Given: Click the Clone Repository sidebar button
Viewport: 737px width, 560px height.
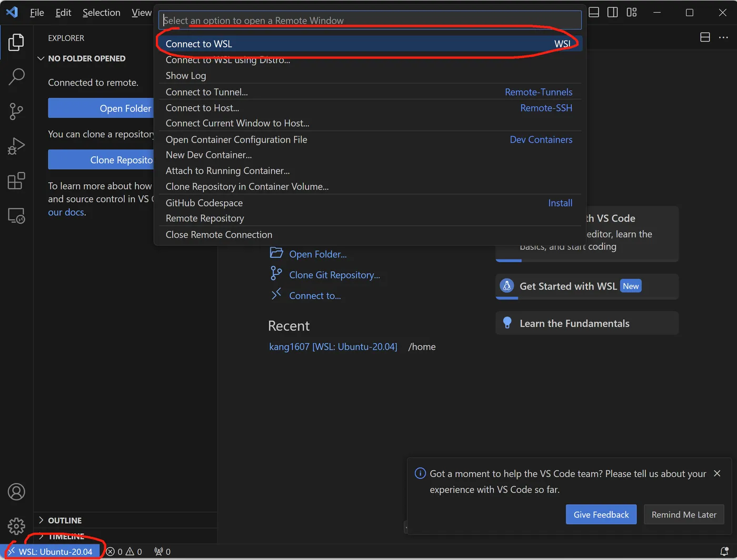Looking at the screenshot, I should click(x=101, y=159).
